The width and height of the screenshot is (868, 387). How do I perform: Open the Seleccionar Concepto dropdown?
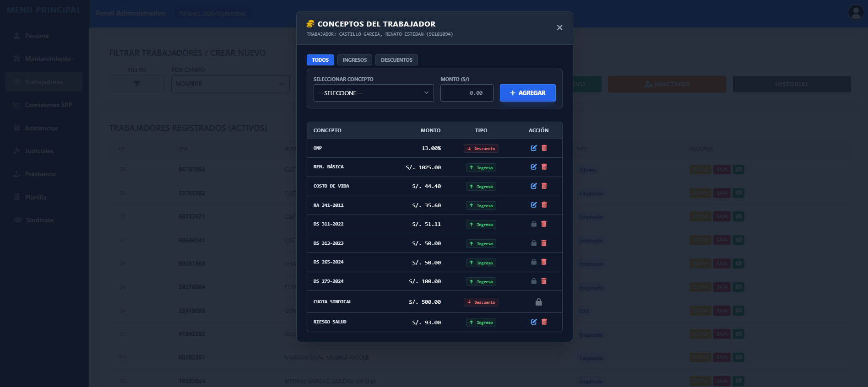(x=374, y=93)
